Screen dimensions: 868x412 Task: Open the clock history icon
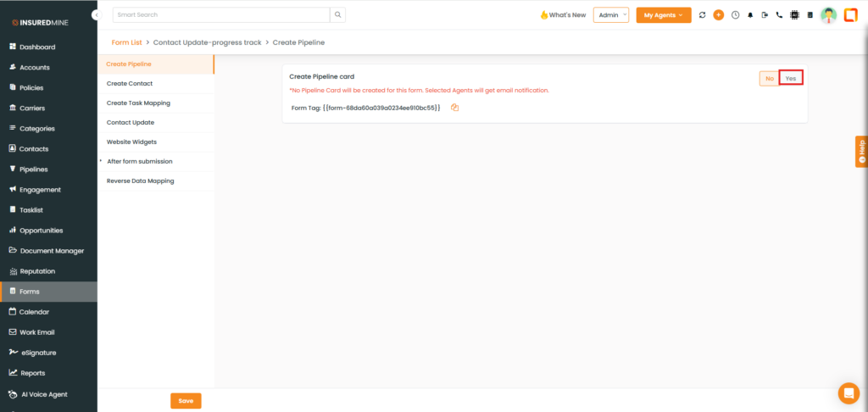735,15
